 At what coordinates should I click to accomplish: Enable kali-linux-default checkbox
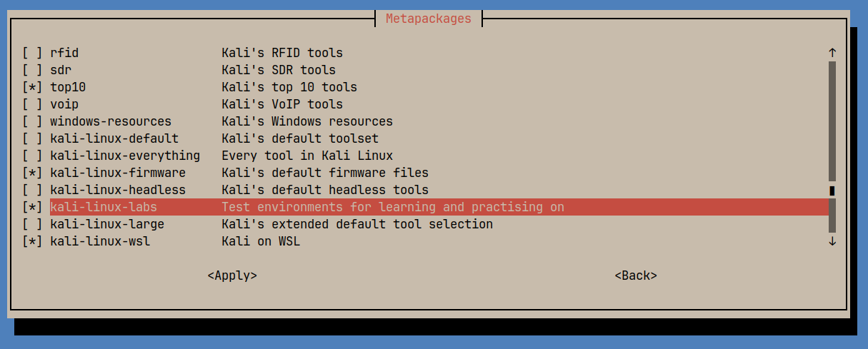(x=32, y=138)
